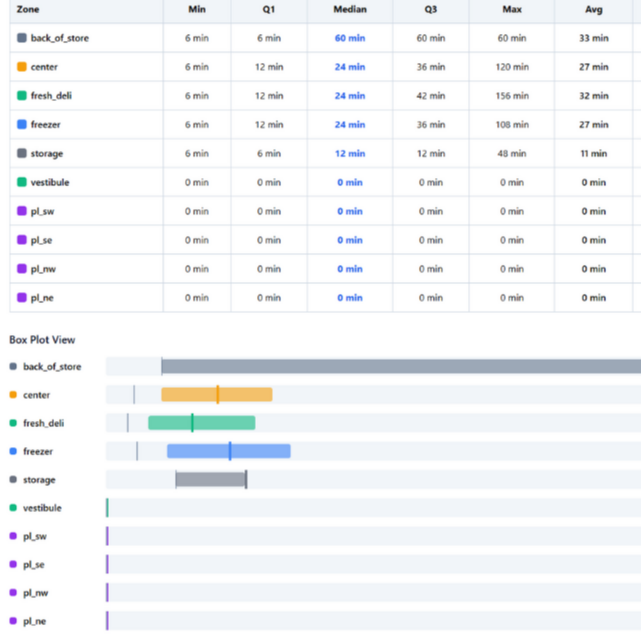Click the gray storage box plot bar
The width and height of the screenshot is (641, 641).
coord(211,479)
